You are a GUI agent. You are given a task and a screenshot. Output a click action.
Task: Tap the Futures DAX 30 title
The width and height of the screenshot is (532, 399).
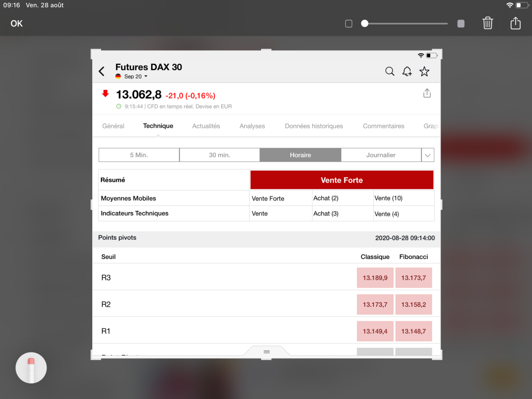(149, 67)
